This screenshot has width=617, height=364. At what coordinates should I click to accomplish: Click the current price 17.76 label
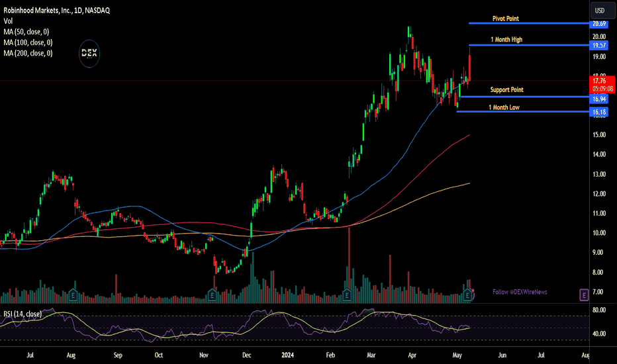[602, 85]
